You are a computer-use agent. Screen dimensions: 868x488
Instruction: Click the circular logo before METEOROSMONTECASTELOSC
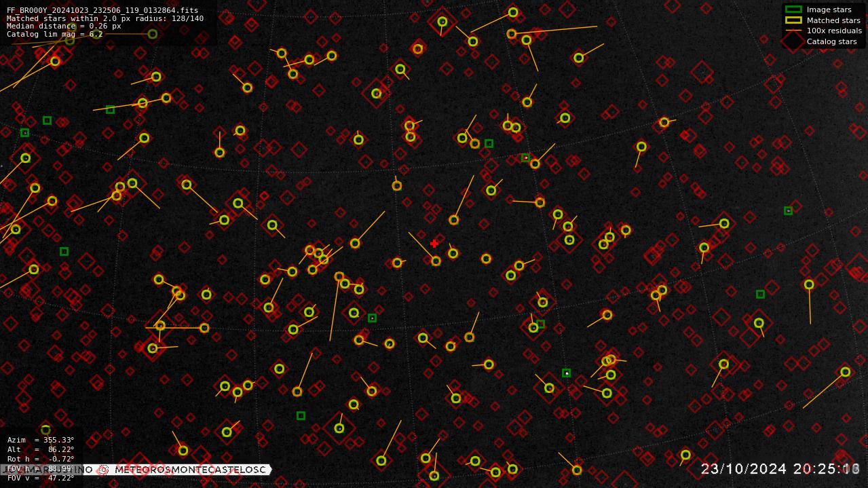pyautogui.click(x=103, y=470)
